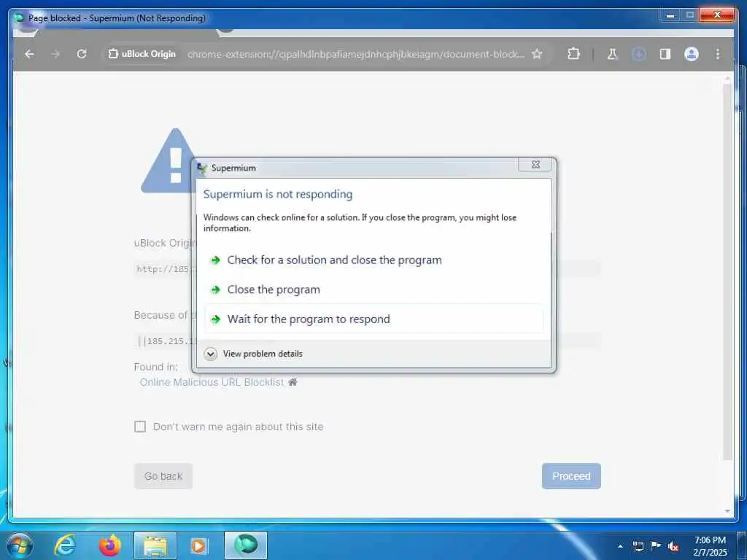Click Supermium is not responding heading
The image size is (747, 560).
point(278,194)
